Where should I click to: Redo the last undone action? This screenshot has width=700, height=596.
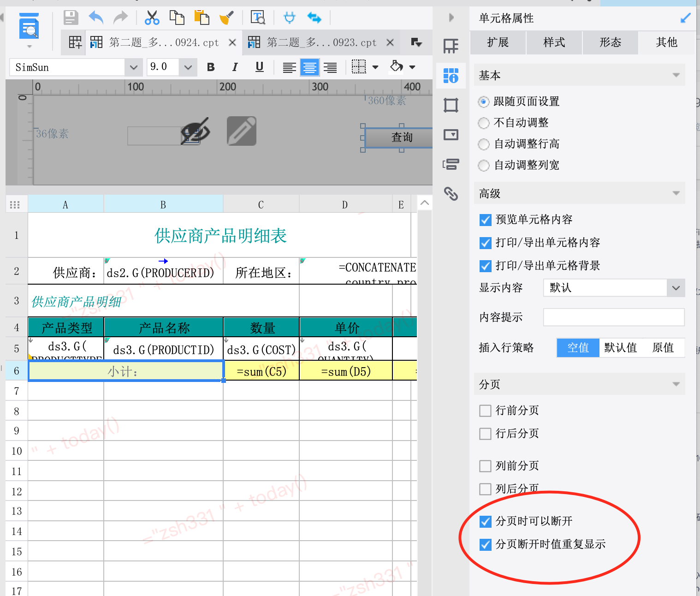point(120,18)
